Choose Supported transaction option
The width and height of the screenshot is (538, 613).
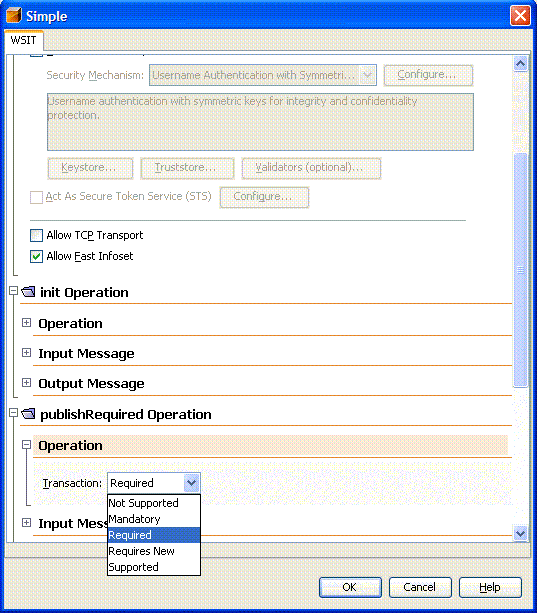pyautogui.click(x=154, y=567)
